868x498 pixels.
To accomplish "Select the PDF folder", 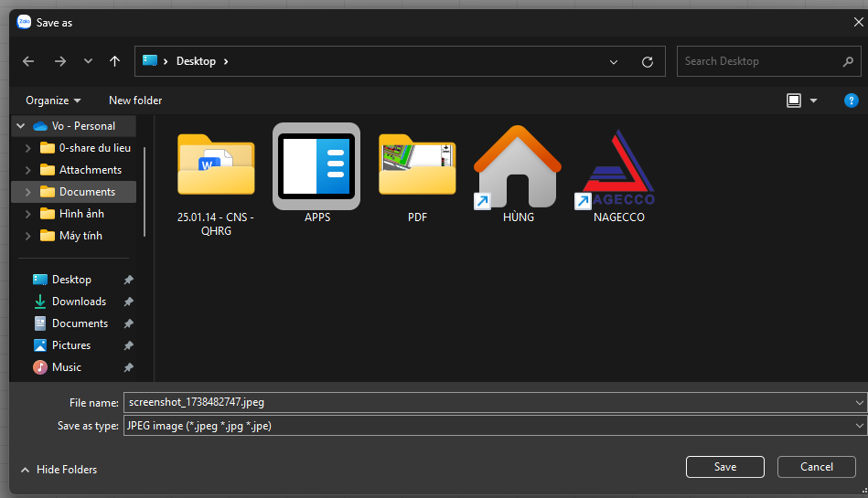I will click(417, 166).
